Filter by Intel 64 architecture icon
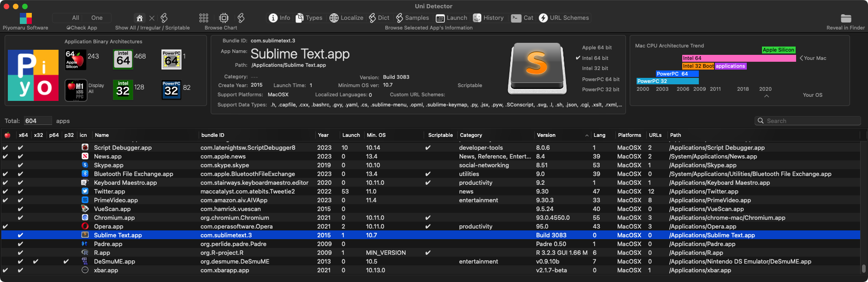This screenshot has height=282, width=868. click(123, 60)
